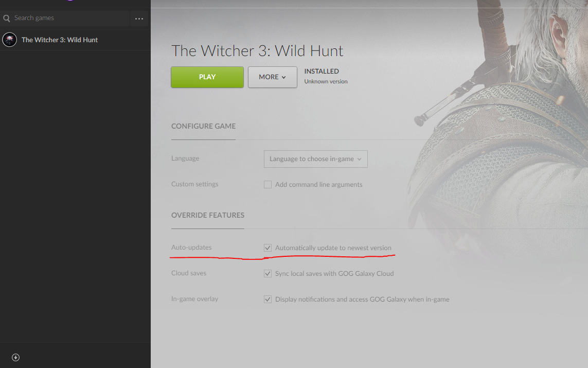This screenshot has width=588, height=368.
Task: Enable Add command line arguments checkbox
Action: click(x=268, y=185)
